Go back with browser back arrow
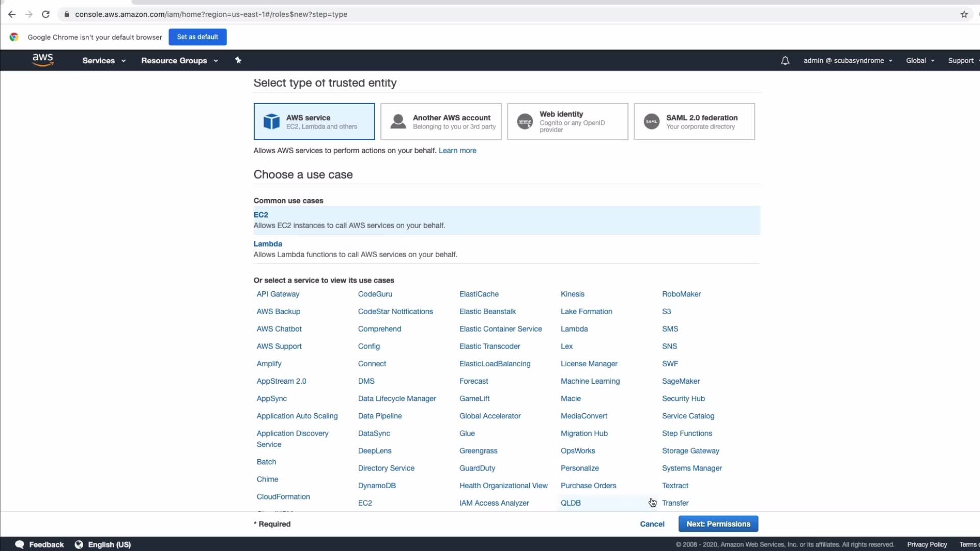 coord(12,14)
